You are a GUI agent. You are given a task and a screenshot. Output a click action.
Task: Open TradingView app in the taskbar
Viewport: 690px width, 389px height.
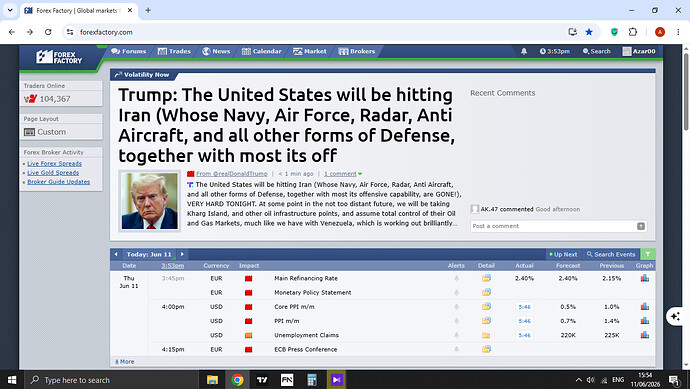tap(262, 380)
